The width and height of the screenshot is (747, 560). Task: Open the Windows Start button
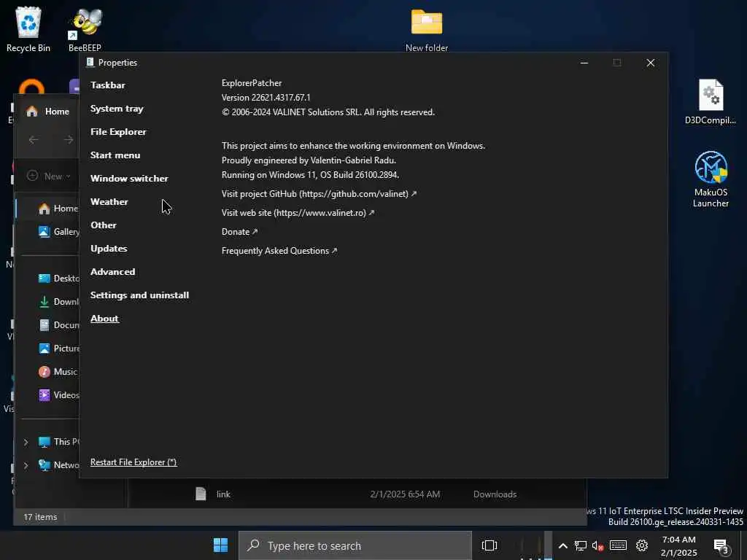click(x=220, y=545)
